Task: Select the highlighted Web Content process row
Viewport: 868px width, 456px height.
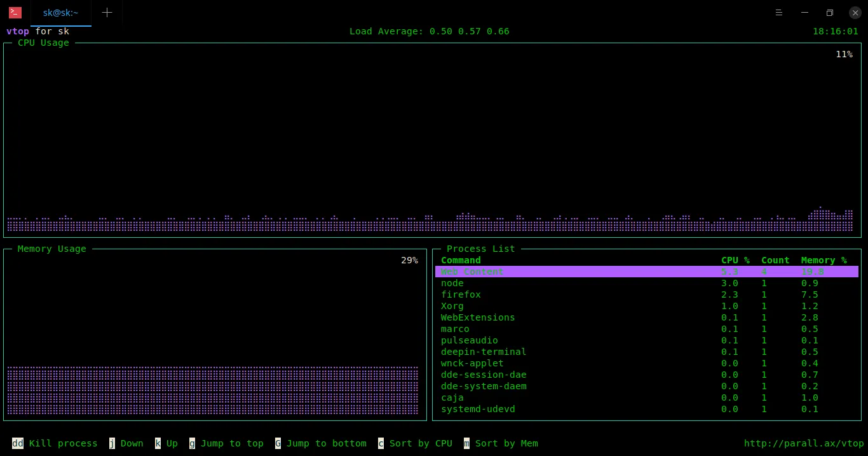Action: tap(646, 272)
